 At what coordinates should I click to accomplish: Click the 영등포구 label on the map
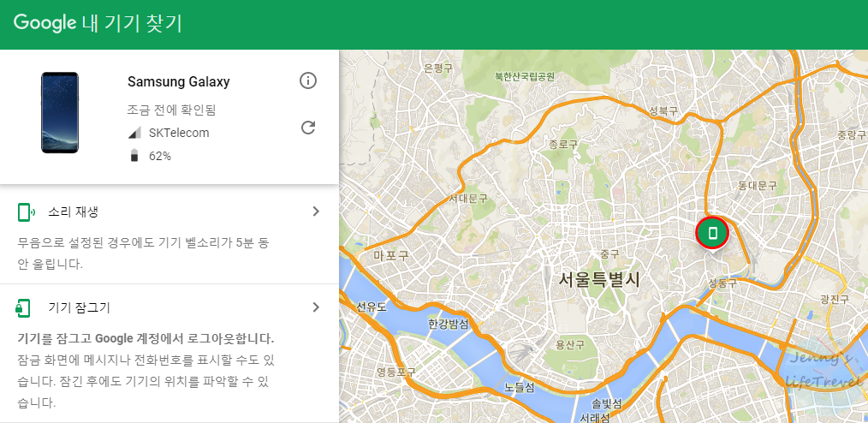click(x=395, y=372)
